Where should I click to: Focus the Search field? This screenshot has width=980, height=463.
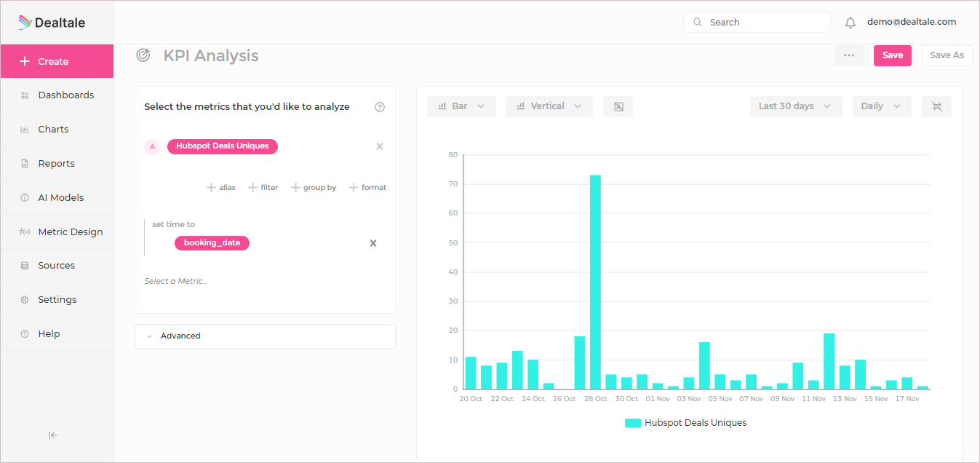757,23
